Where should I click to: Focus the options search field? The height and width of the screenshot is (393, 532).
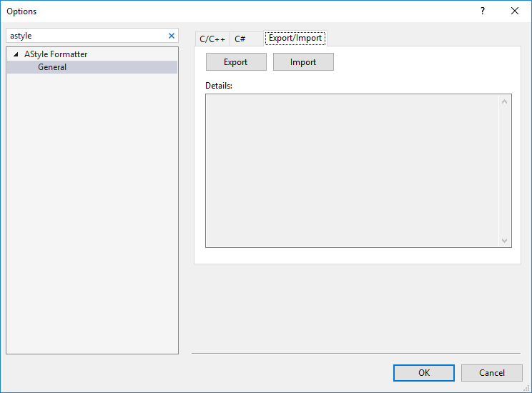pyautogui.click(x=86, y=36)
